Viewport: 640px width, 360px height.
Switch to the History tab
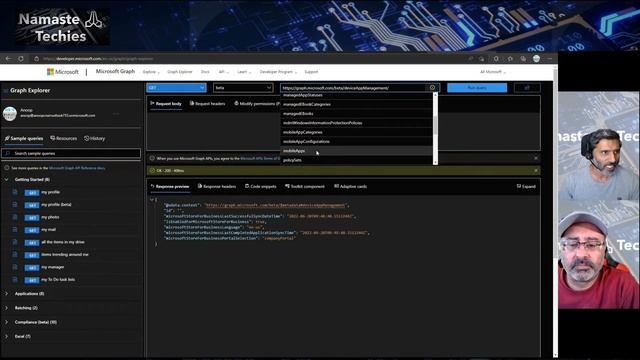[x=95, y=139]
